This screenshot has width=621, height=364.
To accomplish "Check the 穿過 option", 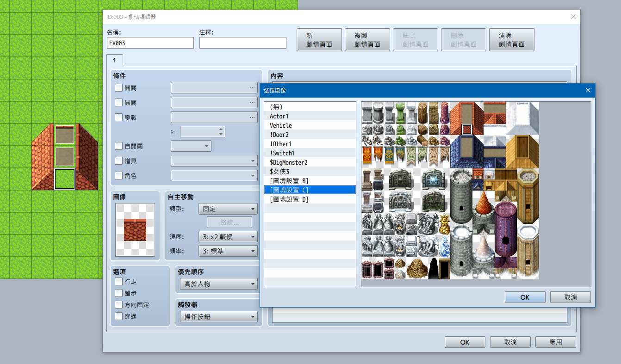I will (x=119, y=316).
